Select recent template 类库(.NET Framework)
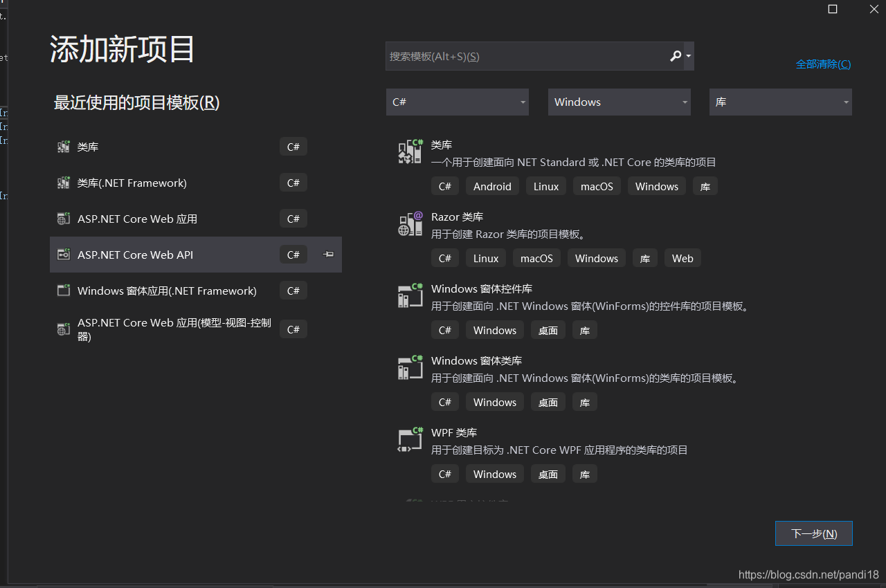This screenshot has height=588, width=886. point(196,183)
